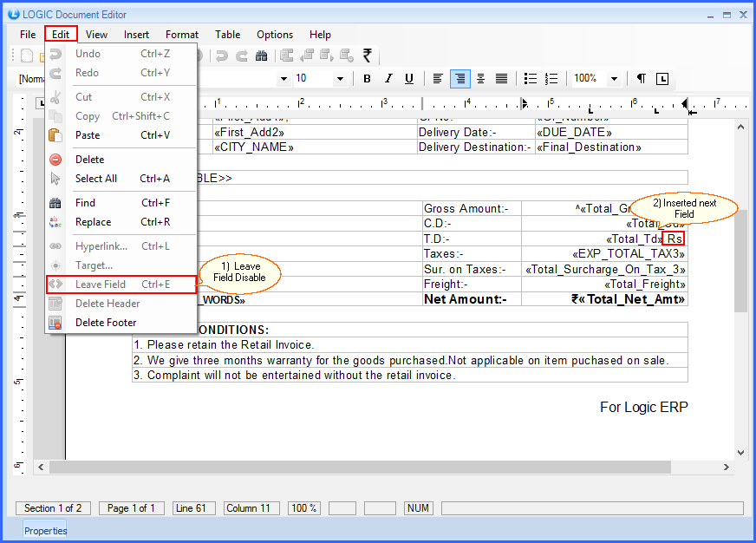Open the font size 10 dropdown

(340, 79)
